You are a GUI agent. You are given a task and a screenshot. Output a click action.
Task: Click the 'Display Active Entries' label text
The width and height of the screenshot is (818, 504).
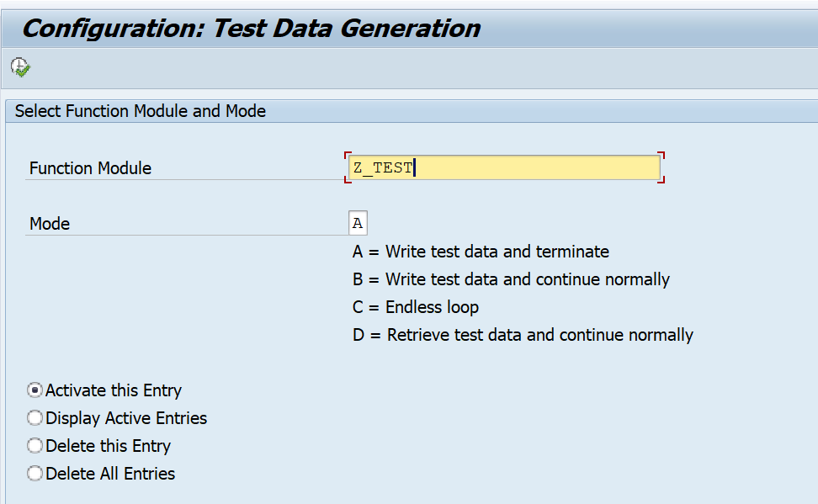pyautogui.click(x=126, y=418)
